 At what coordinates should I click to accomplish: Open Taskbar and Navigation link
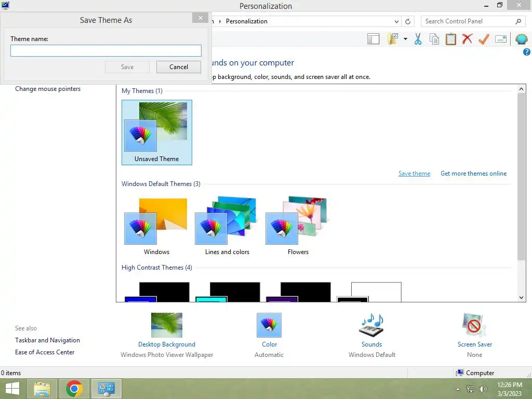(47, 340)
